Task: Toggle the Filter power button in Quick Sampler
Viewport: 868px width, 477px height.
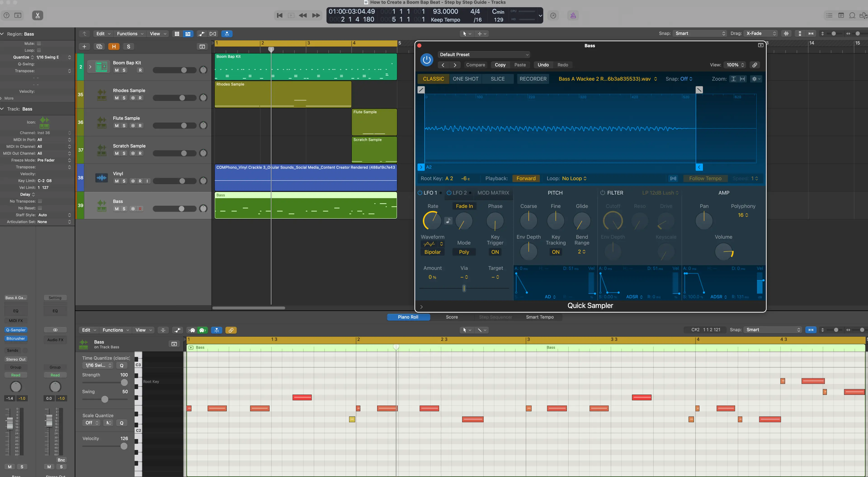Action: point(602,193)
